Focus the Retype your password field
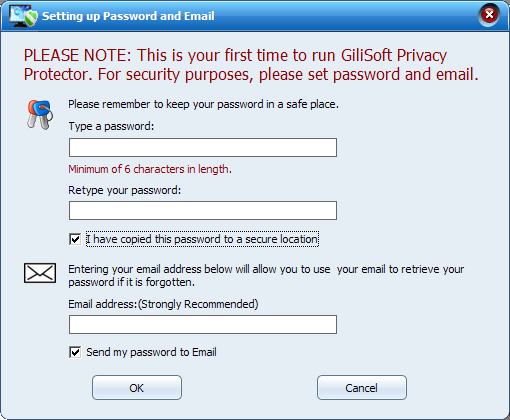 (x=203, y=210)
